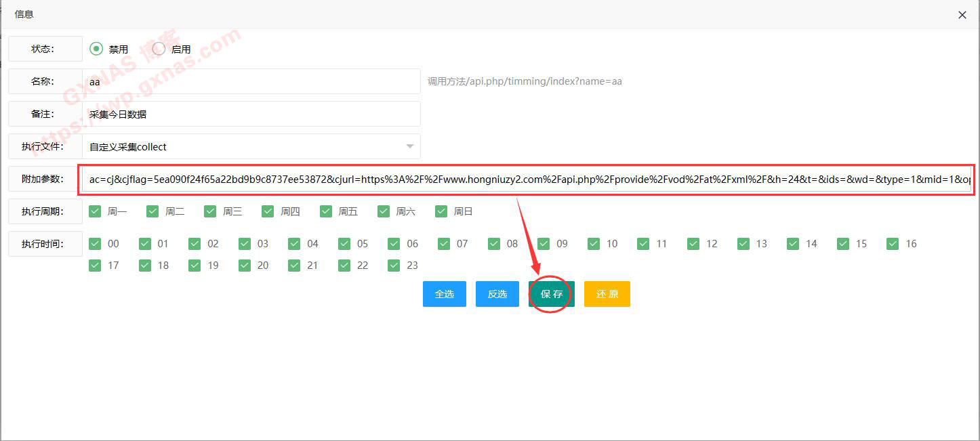Uncheck the 周日 checkbox

pyautogui.click(x=442, y=211)
